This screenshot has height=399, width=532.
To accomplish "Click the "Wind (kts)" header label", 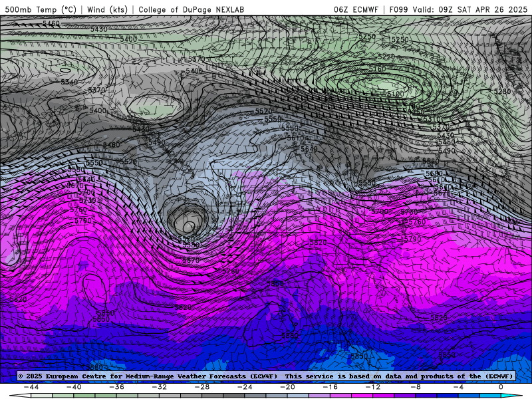I will (107, 9).
